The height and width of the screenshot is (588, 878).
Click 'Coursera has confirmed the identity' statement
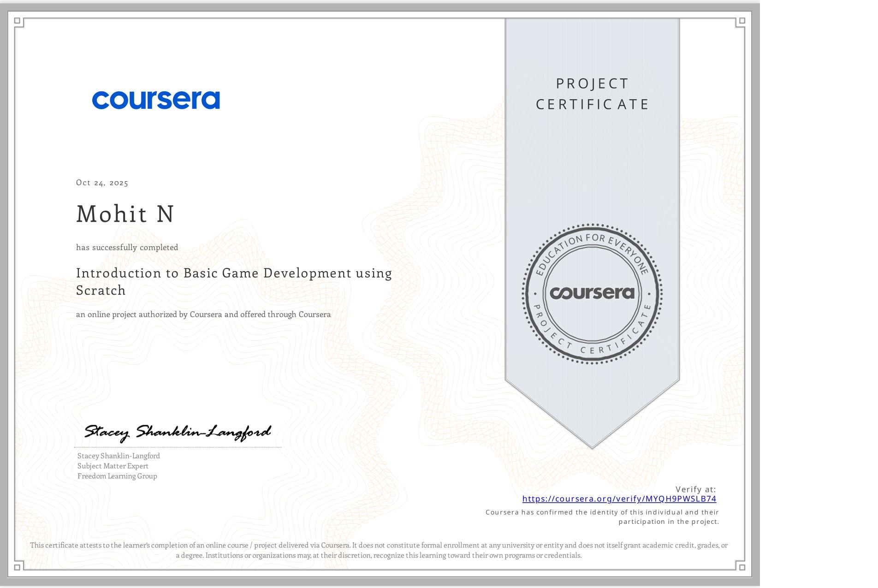[602, 517]
